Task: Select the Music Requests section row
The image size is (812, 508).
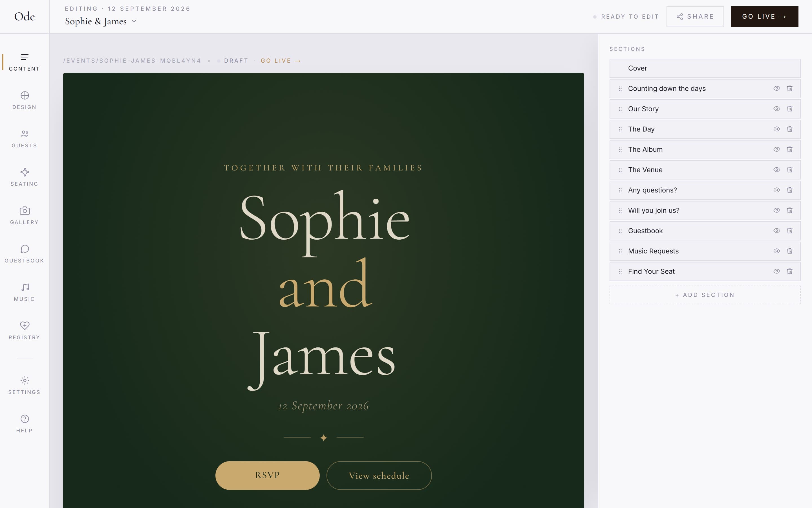Action: click(705, 251)
